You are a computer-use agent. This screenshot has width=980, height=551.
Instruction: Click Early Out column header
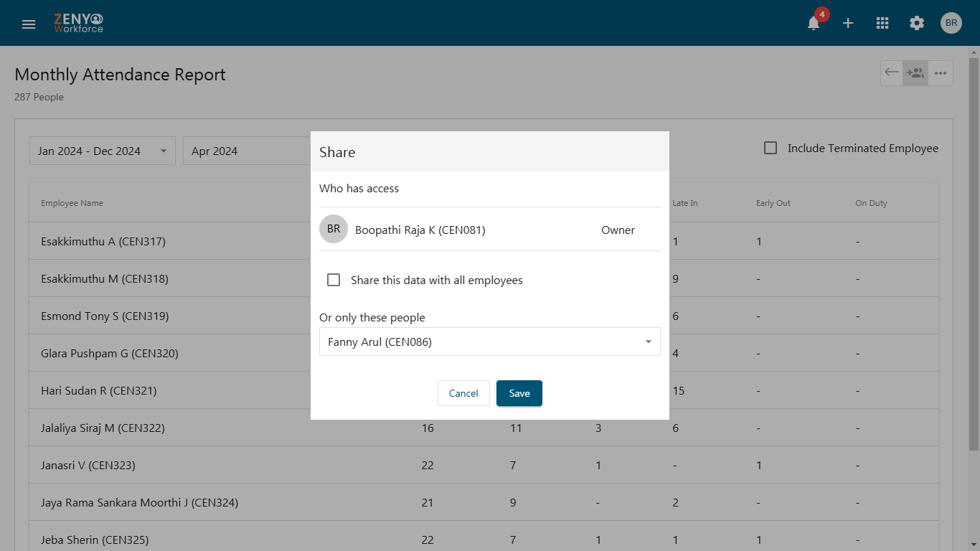773,203
